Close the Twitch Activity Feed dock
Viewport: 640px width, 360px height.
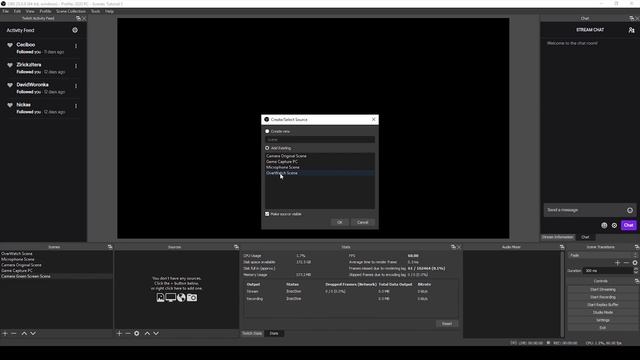coord(84,18)
